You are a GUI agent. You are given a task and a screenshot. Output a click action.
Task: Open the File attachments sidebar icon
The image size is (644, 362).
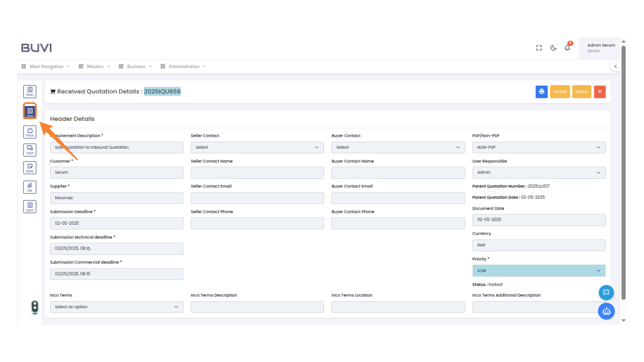click(x=30, y=187)
